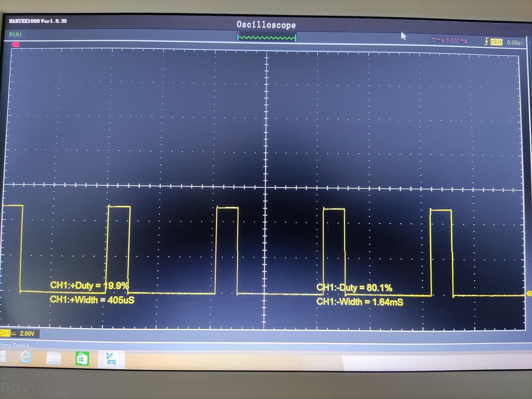Open the 2.00V volts-per-division selector
The height and width of the screenshot is (399, 532).
[27, 333]
